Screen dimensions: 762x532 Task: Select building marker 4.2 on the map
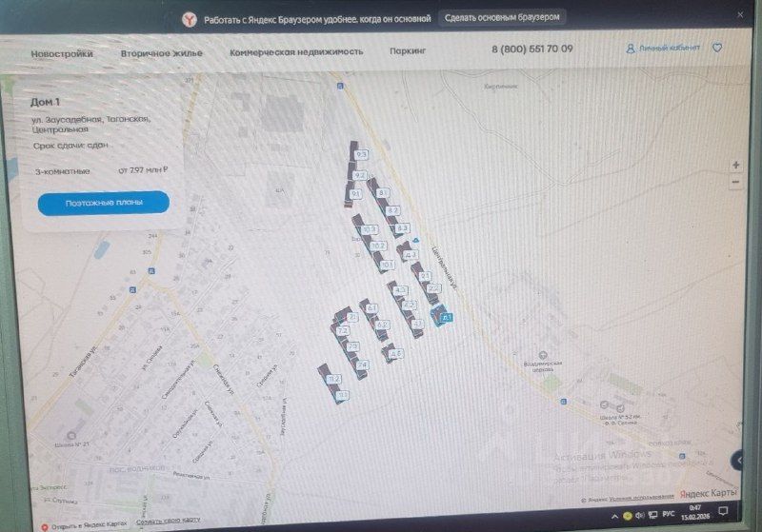[410, 305]
